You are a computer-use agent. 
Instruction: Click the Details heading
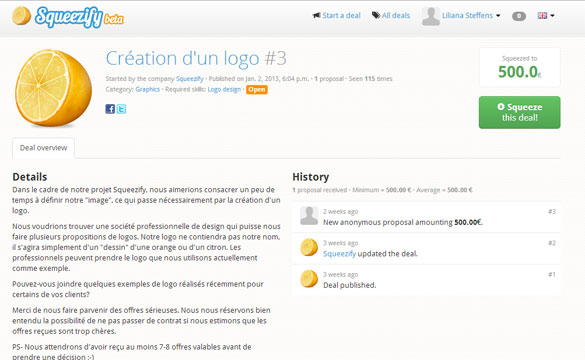coord(30,177)
